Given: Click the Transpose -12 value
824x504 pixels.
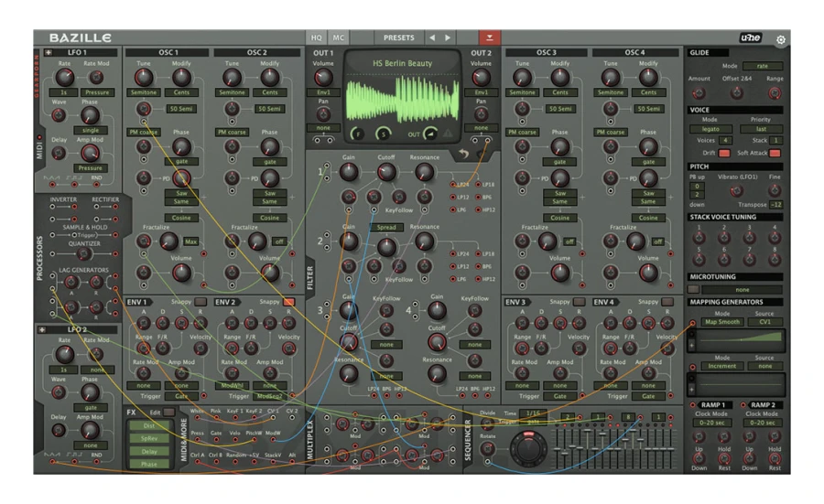Looking at the screenshot, I should point(775,205).
